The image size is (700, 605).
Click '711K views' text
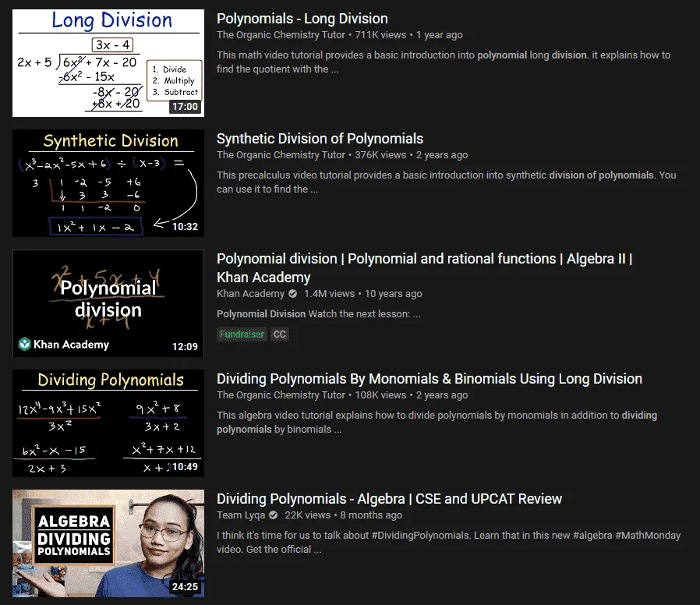point(380,35)
